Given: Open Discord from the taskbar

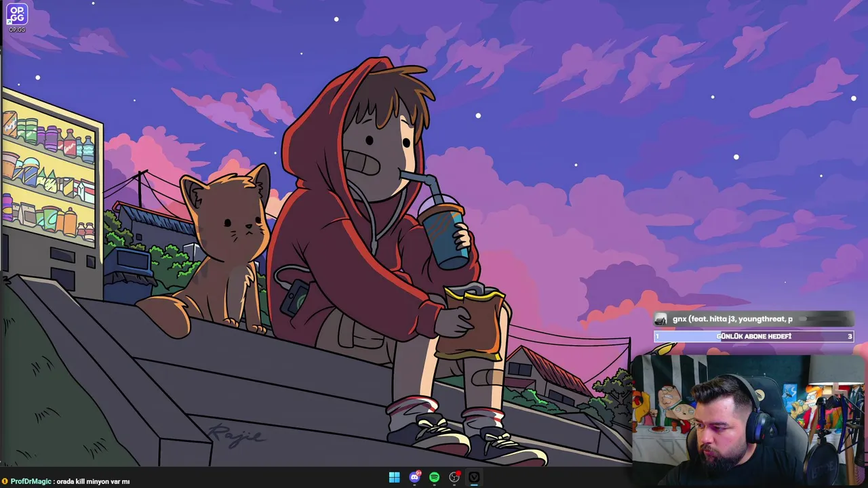Looking at the screenshot, I should click(414, 477).
